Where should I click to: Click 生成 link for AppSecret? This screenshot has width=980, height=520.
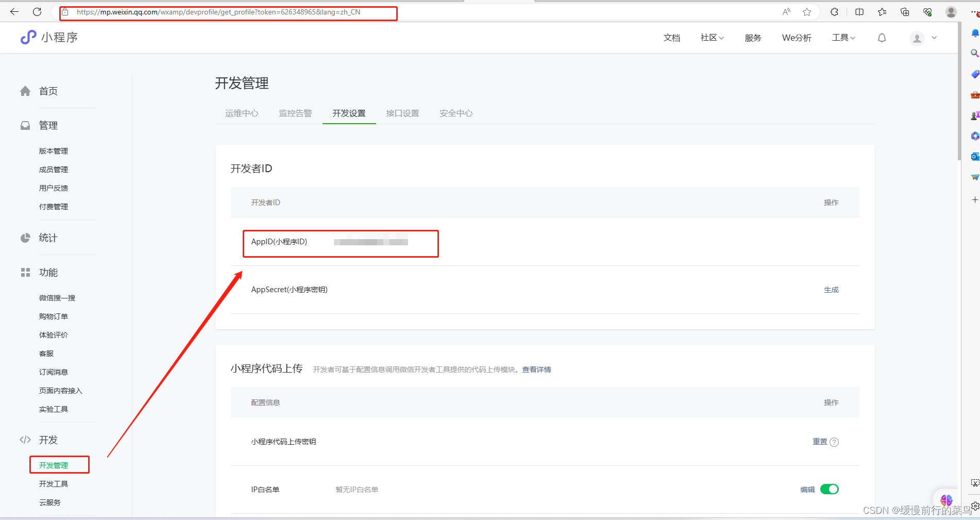831,290
